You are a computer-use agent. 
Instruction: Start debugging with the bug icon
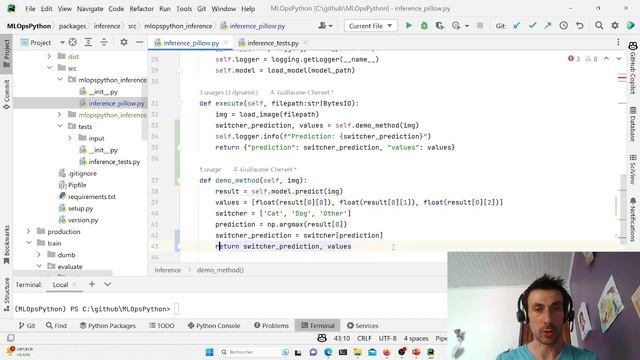click(x=424, y=26)
